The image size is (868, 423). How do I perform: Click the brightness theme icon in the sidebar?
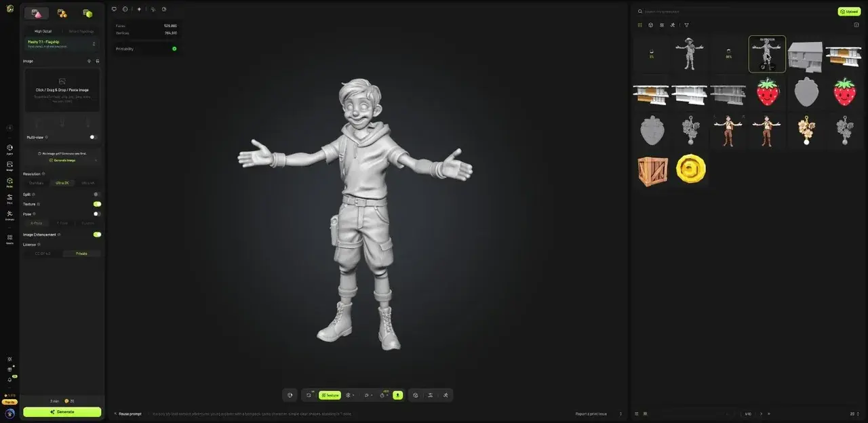point(9,359)
